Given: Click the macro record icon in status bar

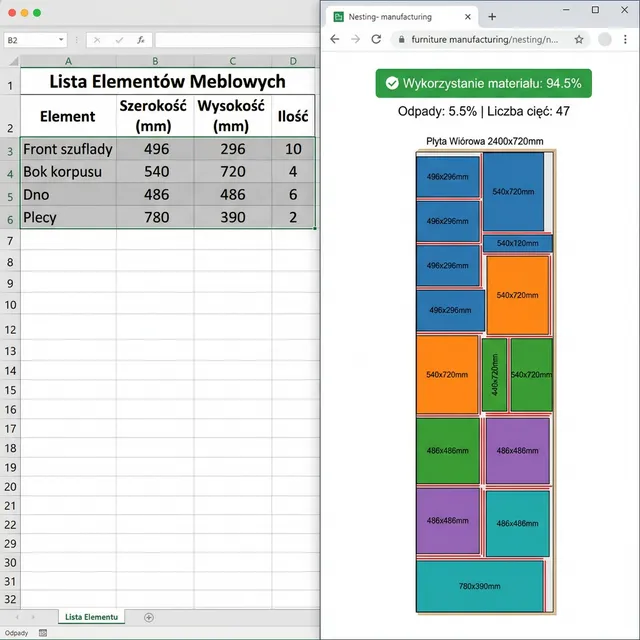Looking at the screenshot, I should coord(43,633).
